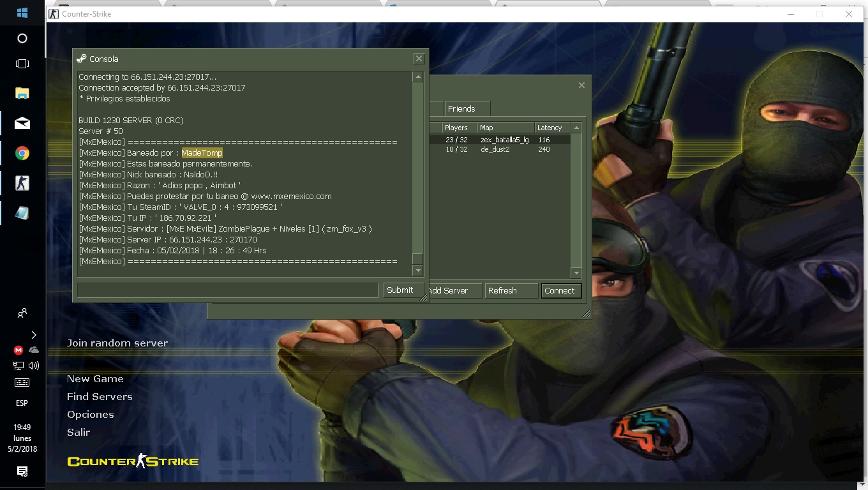Sort servers by Latency column

pyautogui.click(x=551, y=128)
